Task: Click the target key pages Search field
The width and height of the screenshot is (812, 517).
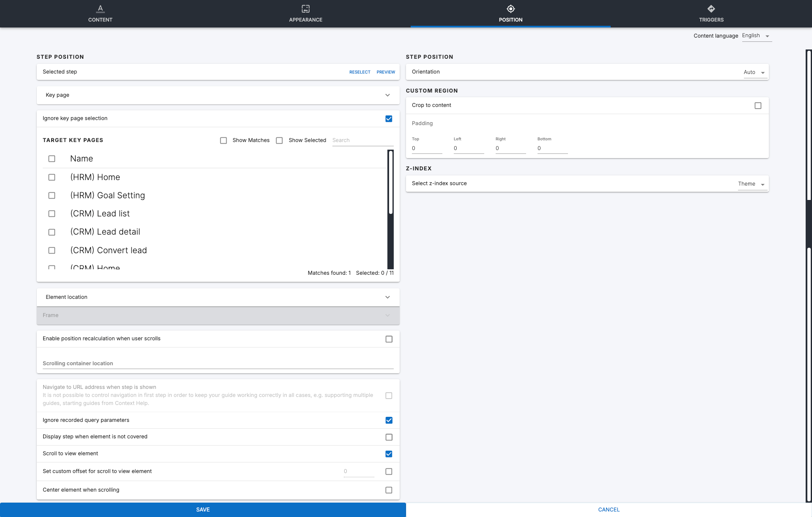Action: [x=362, y=140]
